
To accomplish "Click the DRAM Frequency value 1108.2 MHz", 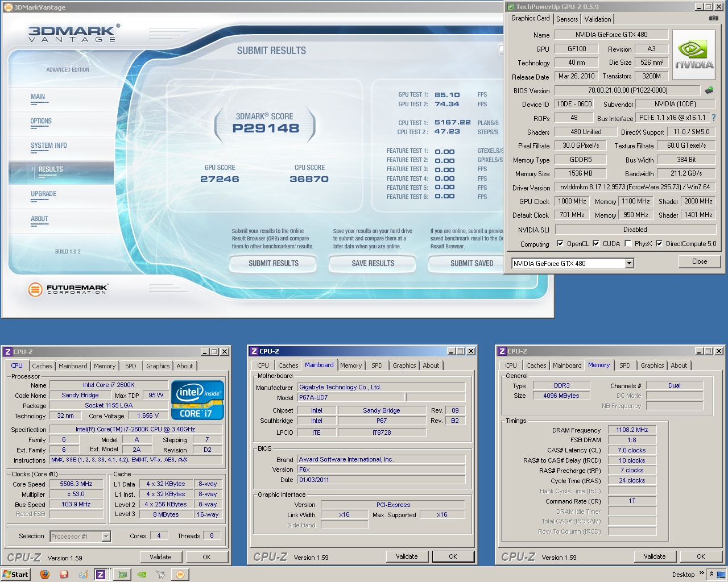I will click(632, 430).
